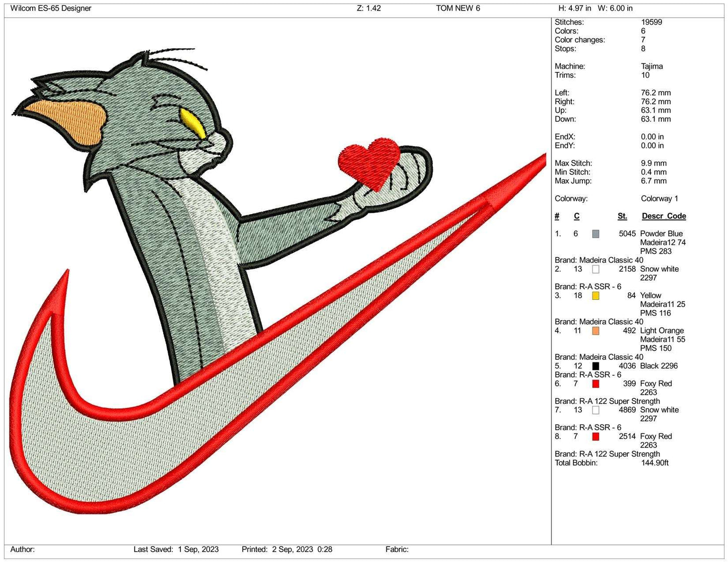Click the final Foxy Red 2263 swatch

595,436
